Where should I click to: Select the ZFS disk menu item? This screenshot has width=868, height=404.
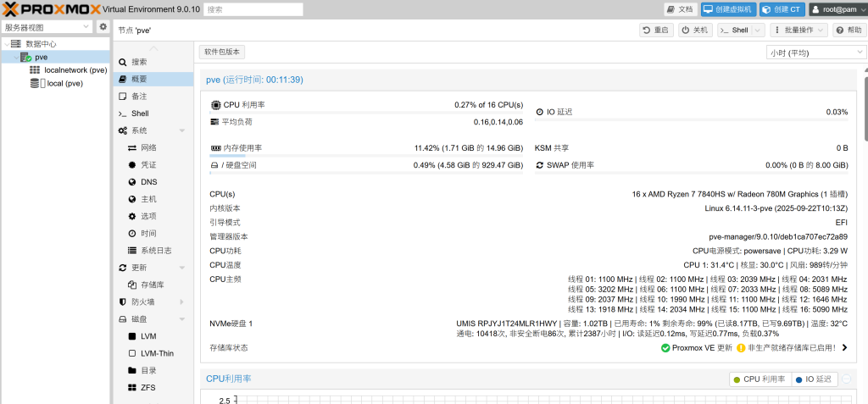[147, 387]
